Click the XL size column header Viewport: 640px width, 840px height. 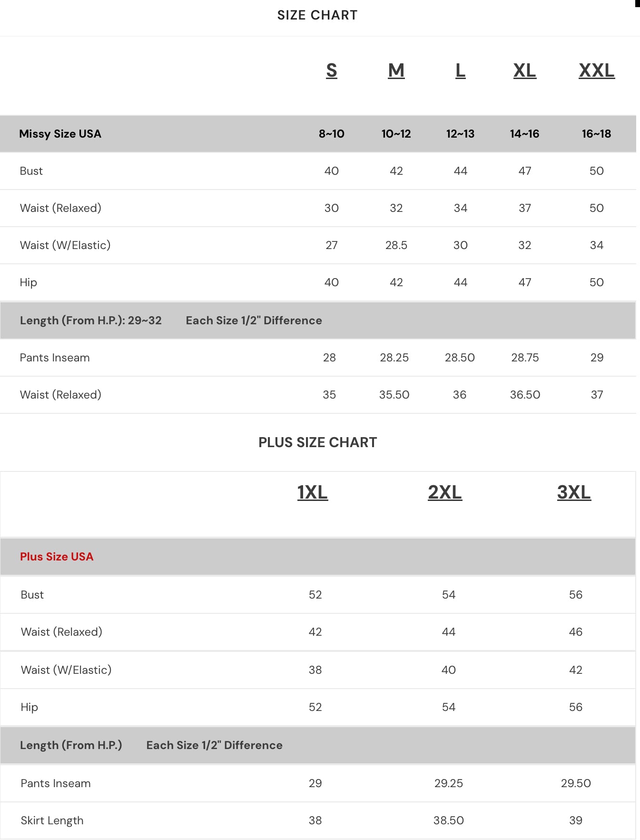pyautogui.click(x=524, y=70)
